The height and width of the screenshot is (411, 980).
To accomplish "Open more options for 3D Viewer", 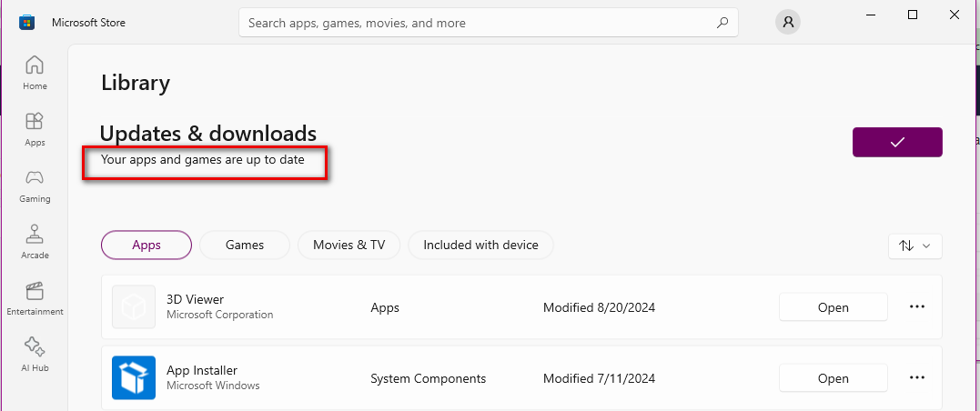I will click(917, 306).
